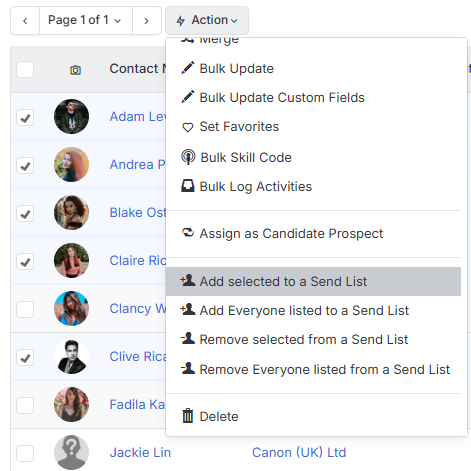The height and width of the screenshot is (471, 471).
Task: Tick the checkbox for Clancy's row
Action: [25, 309]
